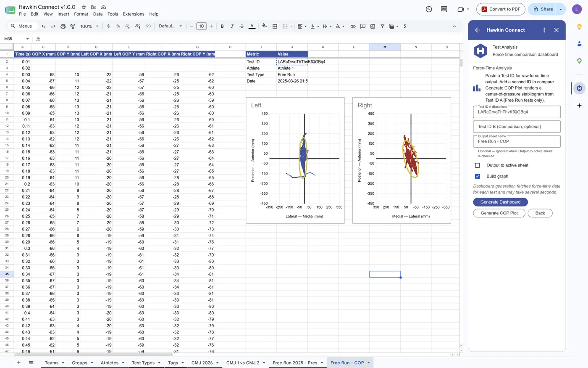Open the Data menu
The height and width of the screenshot is (368, 588).
pyautogui.click(x=98, y=14)
